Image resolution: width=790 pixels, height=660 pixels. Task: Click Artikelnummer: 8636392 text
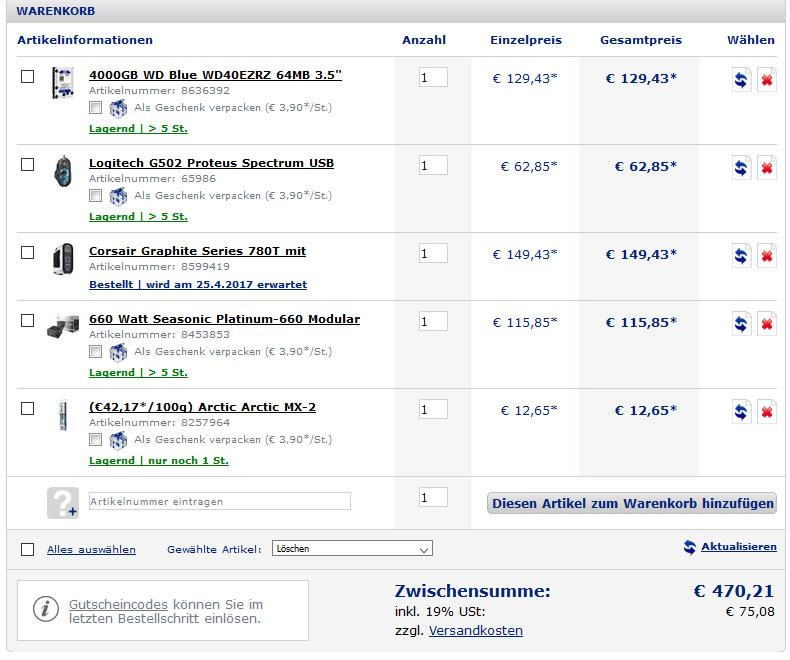click(159, 91)
